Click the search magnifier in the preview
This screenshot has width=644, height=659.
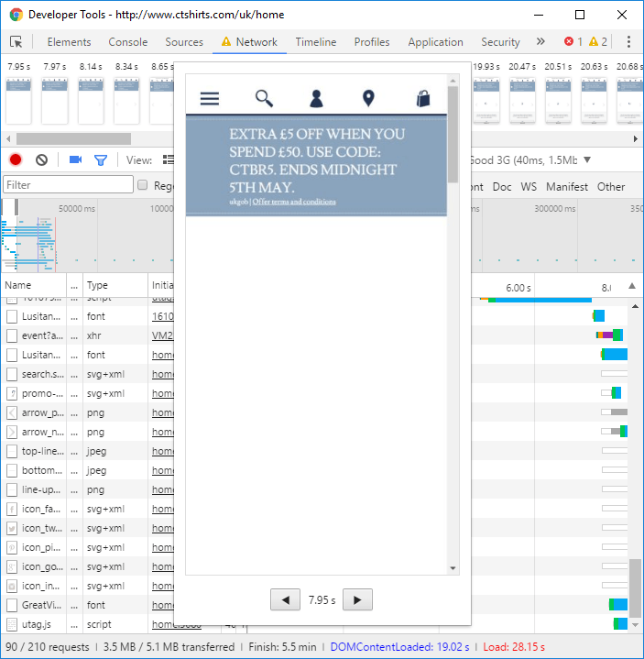[264, 99]
